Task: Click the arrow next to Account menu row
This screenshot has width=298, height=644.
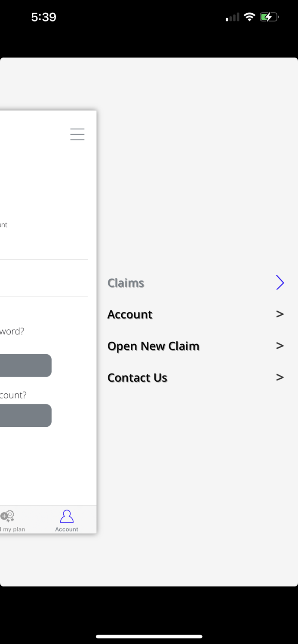Action: click(x=280, y=314)
